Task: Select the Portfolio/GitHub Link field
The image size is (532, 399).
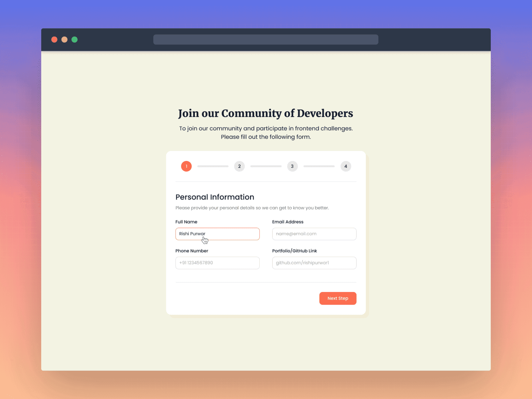Action: [314, 263]
